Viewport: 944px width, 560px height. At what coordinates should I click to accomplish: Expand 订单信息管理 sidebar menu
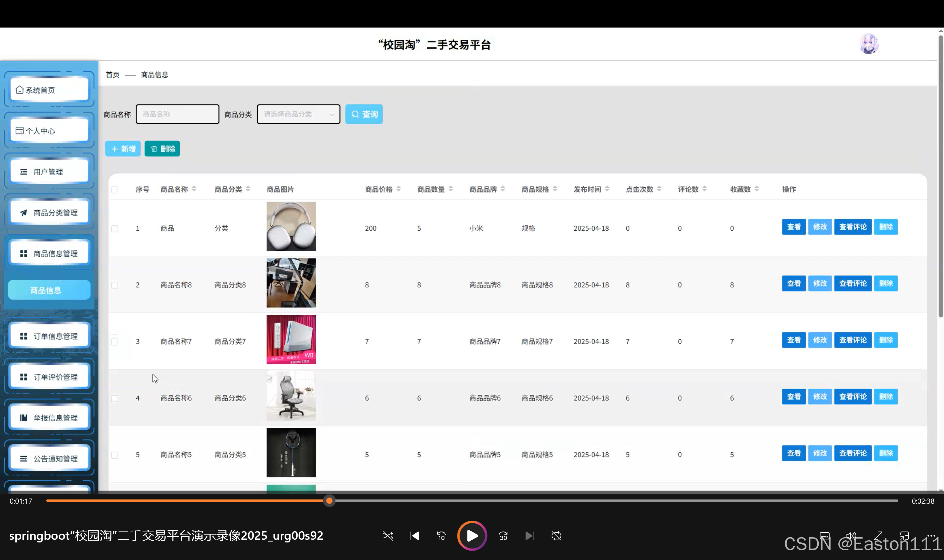49,336
